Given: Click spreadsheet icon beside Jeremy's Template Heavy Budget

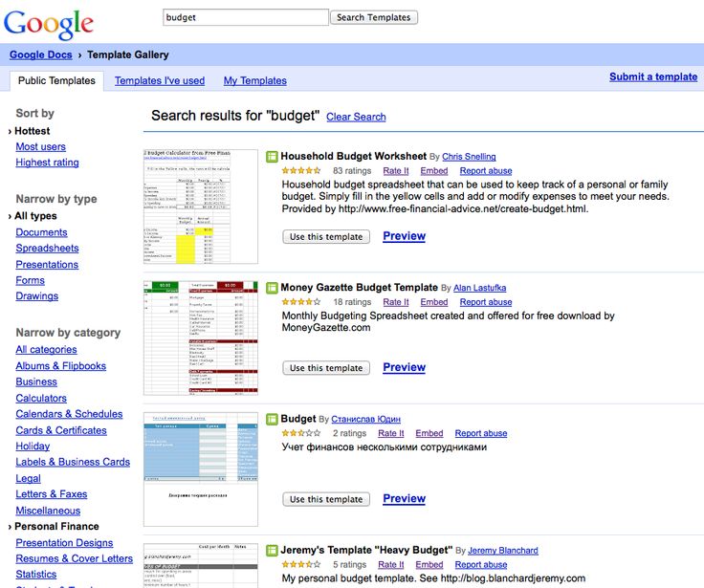Looking at the screenshot, I should [x=272, y=551].
